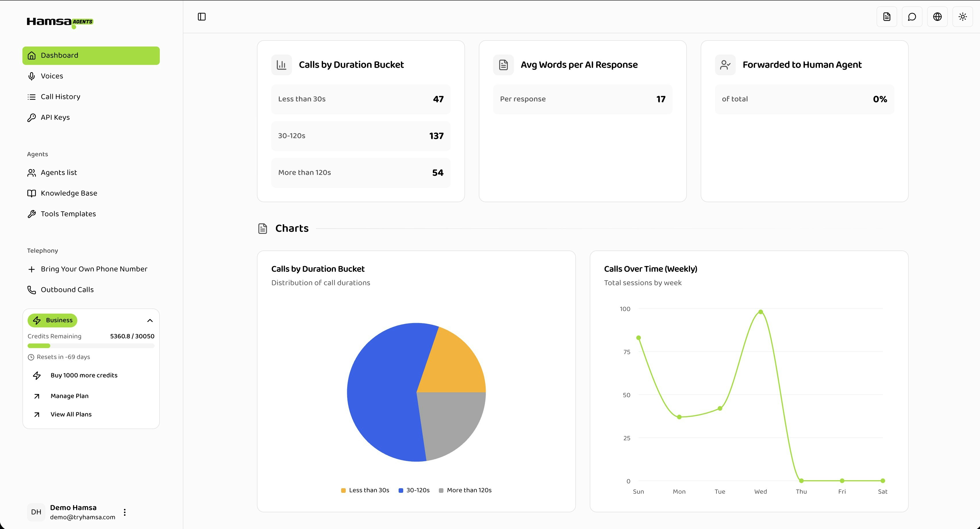Click Buy 1000 more credits

[84, 375]
